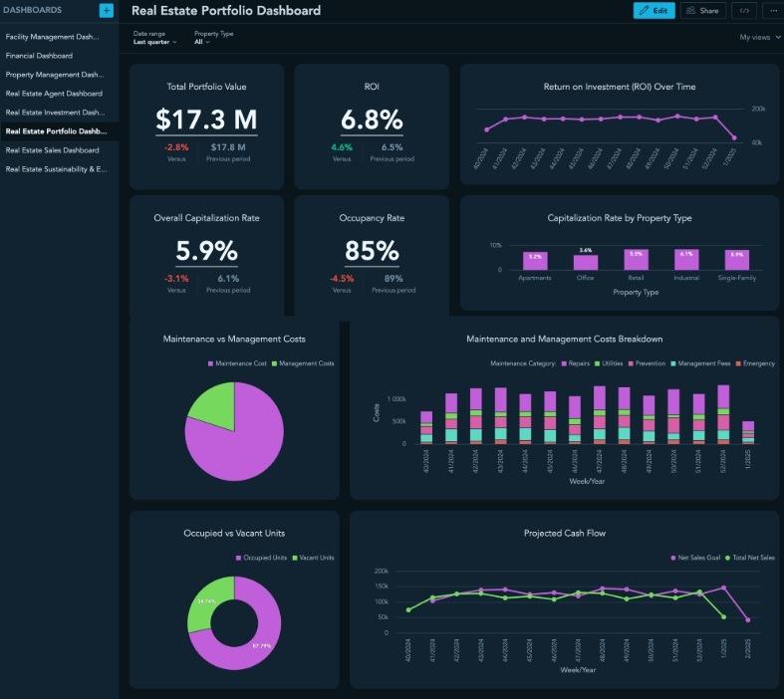This screenshot has height=699, width=784.
Task: Click the Share button
Action: (x=702, y=11)
